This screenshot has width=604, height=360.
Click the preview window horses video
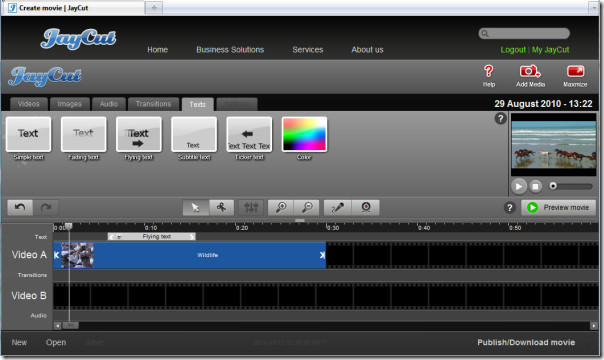coord(554,144)
